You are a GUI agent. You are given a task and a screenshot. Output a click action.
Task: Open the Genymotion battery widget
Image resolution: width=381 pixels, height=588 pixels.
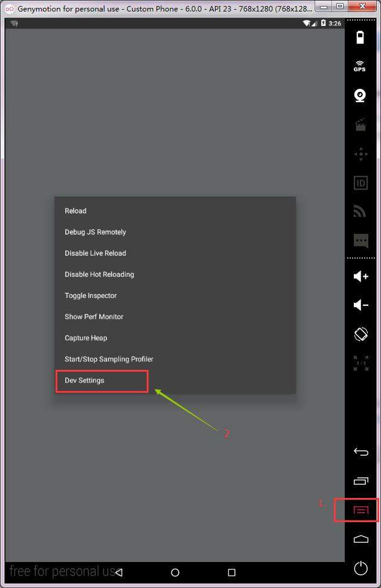[x=360, y=37]
